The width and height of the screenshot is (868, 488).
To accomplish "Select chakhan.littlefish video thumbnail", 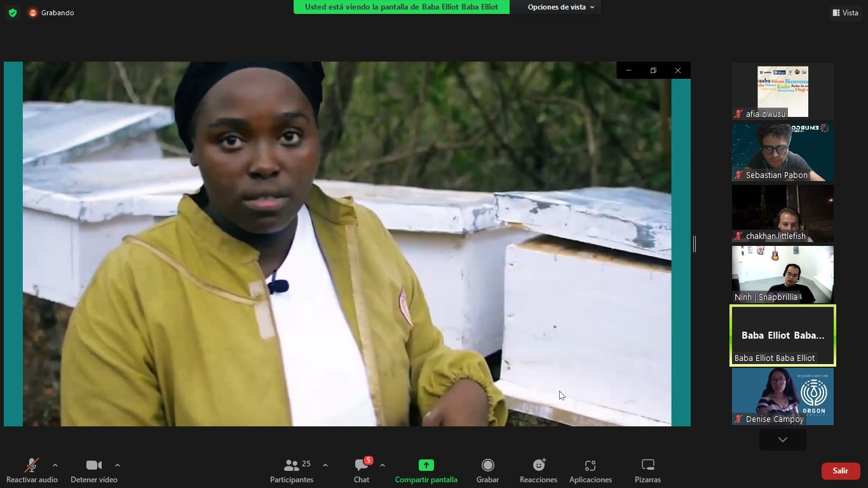I will pyautogui.click(x=783, y=213).
